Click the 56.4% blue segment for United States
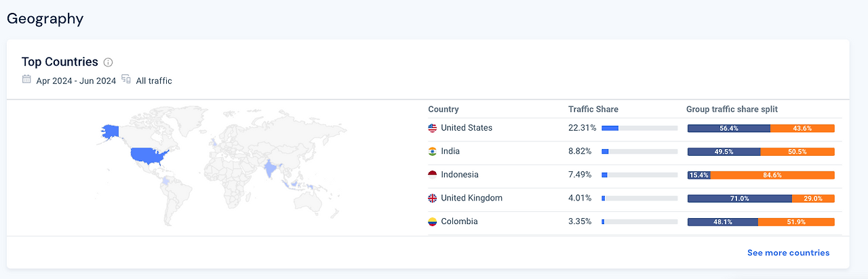The width and height of the screenshot is (868, 279). tap(728, 128)
